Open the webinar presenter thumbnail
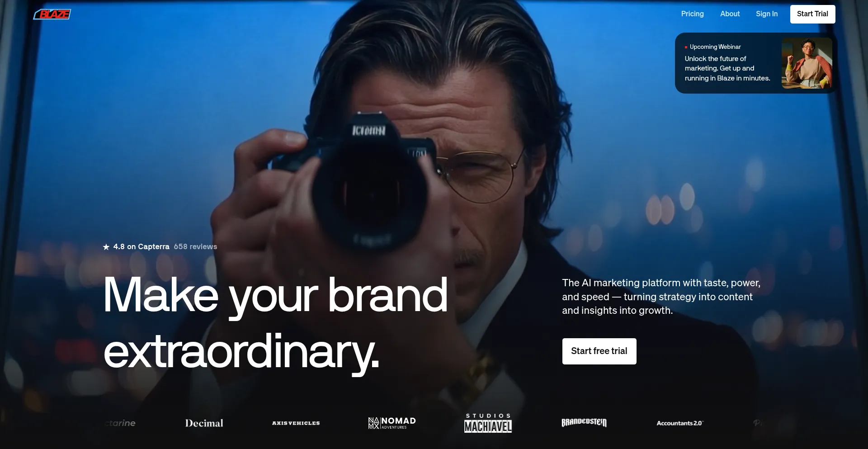Viewport: 868px width, 449px height. pyautogui.click(x=807, y=63)
